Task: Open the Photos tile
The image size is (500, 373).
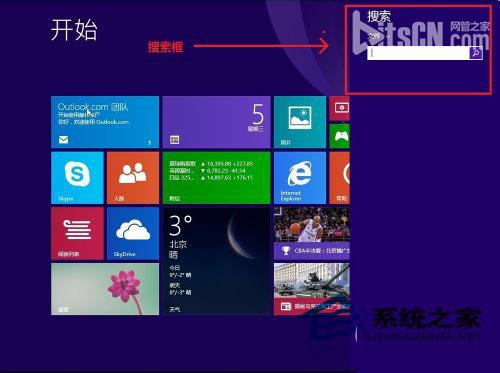Action: 300,122
